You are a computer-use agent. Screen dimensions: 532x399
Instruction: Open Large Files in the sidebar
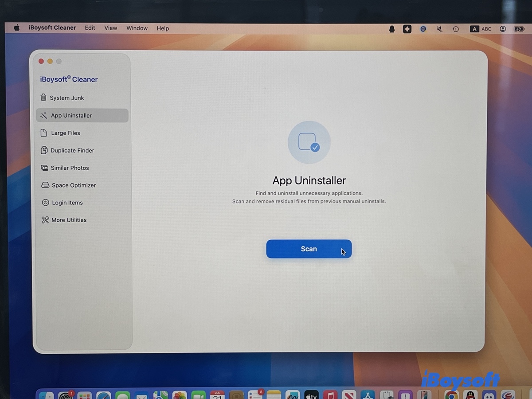[x=82, y=133]
